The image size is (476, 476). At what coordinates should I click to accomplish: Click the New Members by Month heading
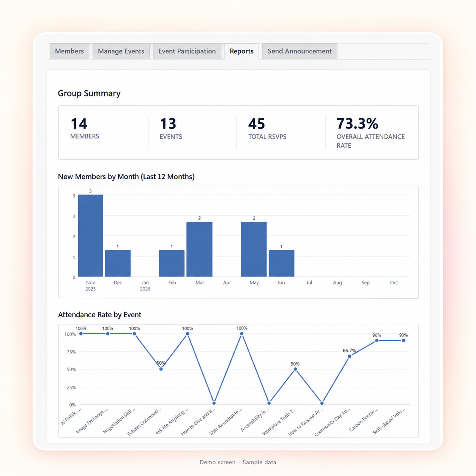[x=126, y=177]
